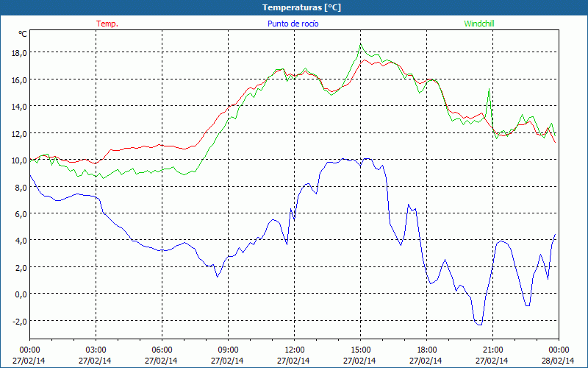
Task: Click the '09:00' time axis label
Action: click(x=228, y=350)
